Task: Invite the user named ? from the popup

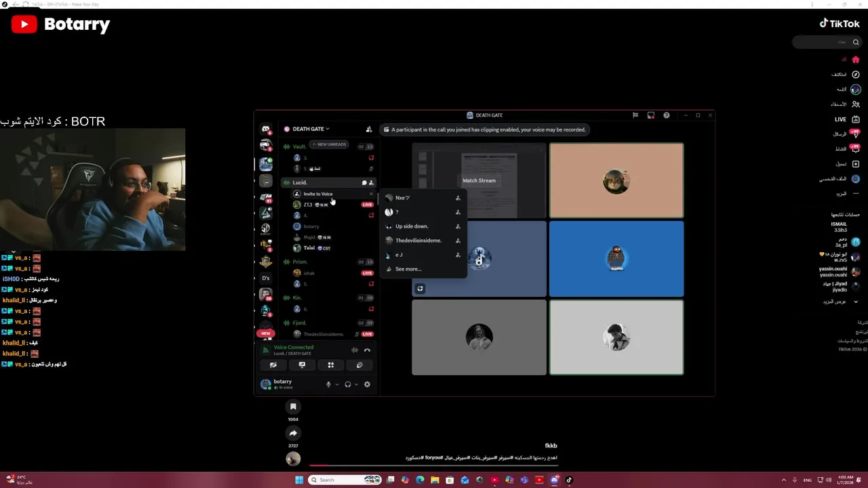Action: pos(423,212)
